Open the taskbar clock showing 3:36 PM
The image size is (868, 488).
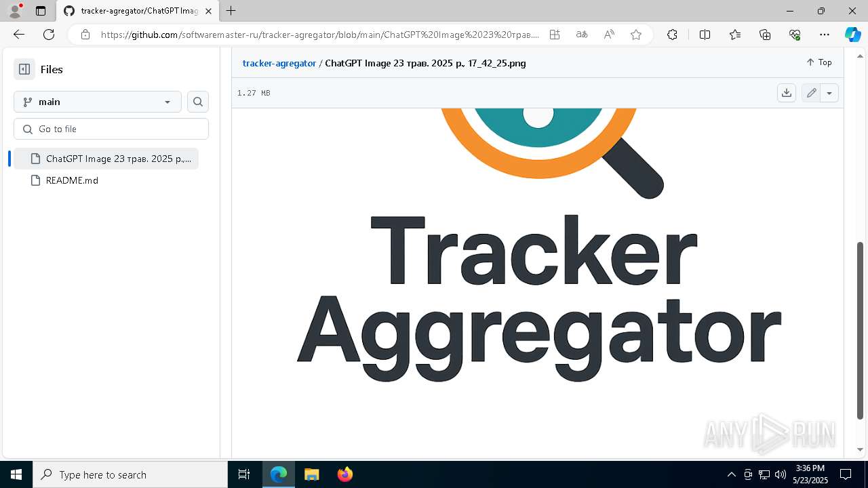click(x=810, y=474)
